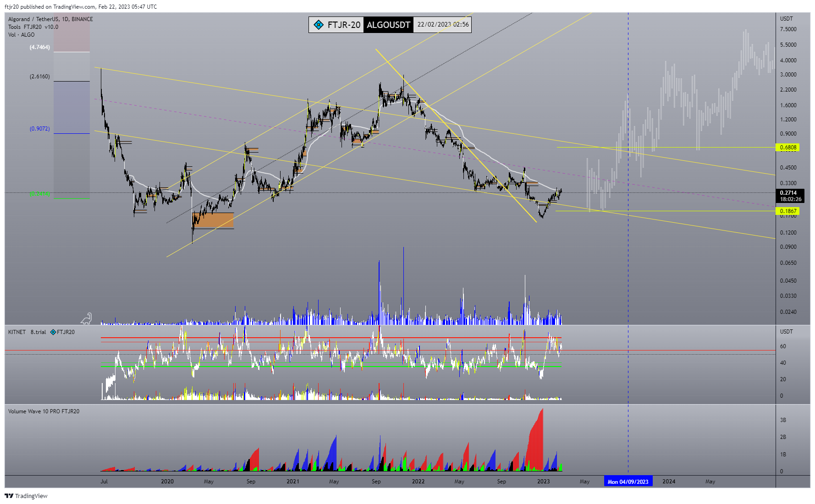Click the TradingView logo at the bottom-left

point(26,496)
